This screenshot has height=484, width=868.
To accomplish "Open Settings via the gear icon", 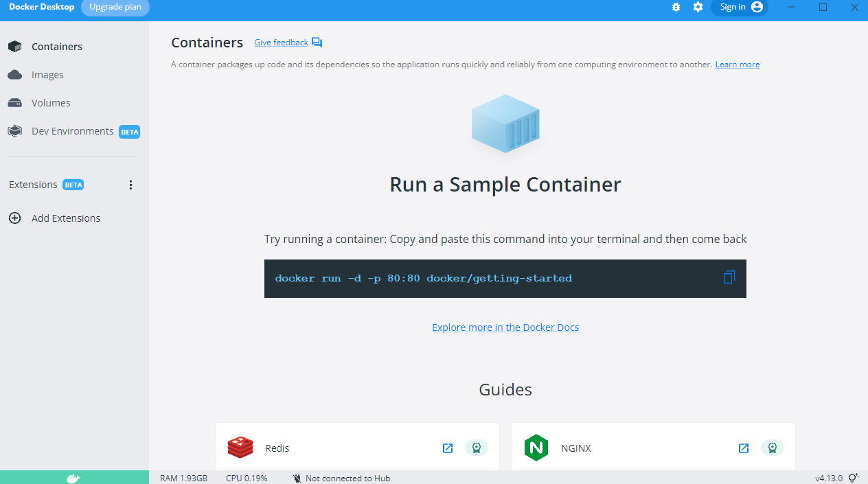I will [698, 7].
